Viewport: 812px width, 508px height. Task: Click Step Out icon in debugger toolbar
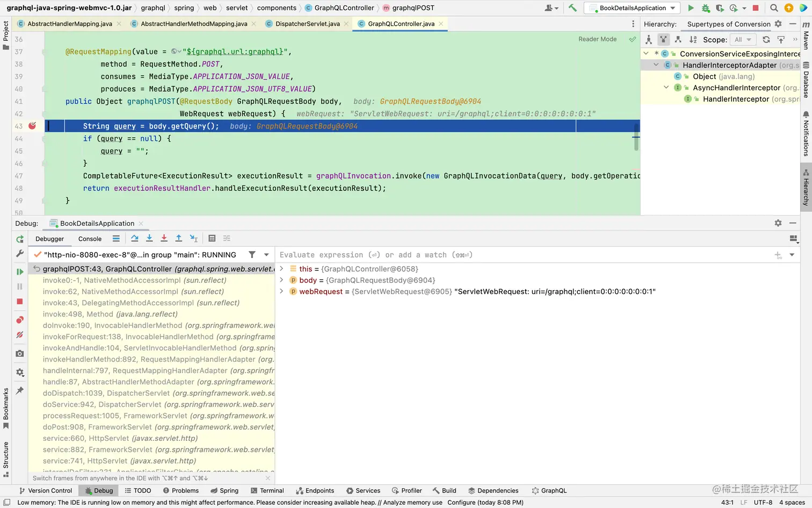click(x=179, y=238)
